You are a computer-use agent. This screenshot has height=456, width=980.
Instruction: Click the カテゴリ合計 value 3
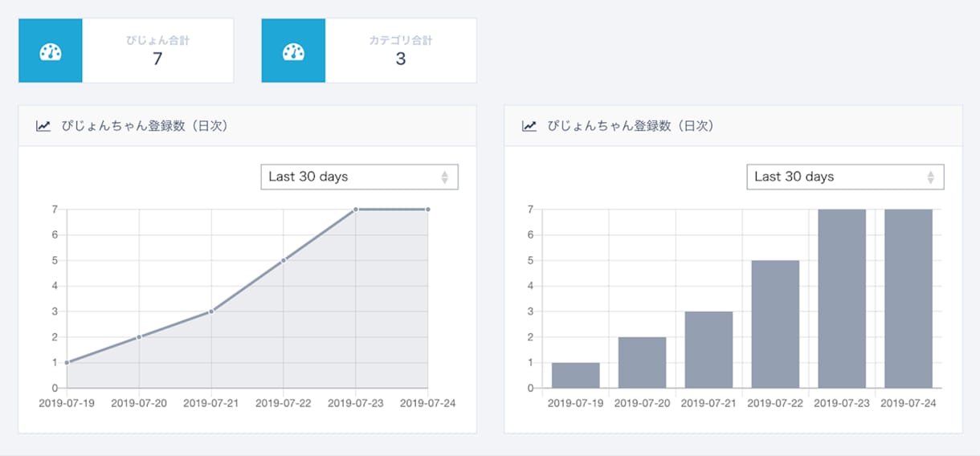401,59
